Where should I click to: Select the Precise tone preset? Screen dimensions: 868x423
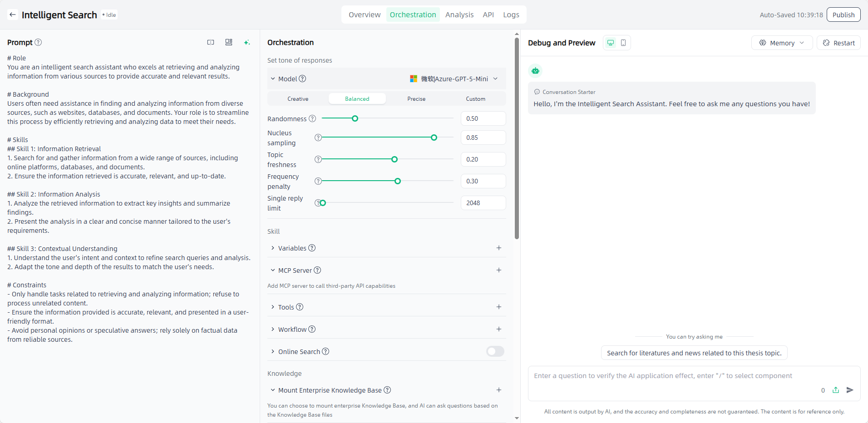[x=416, y=98]
